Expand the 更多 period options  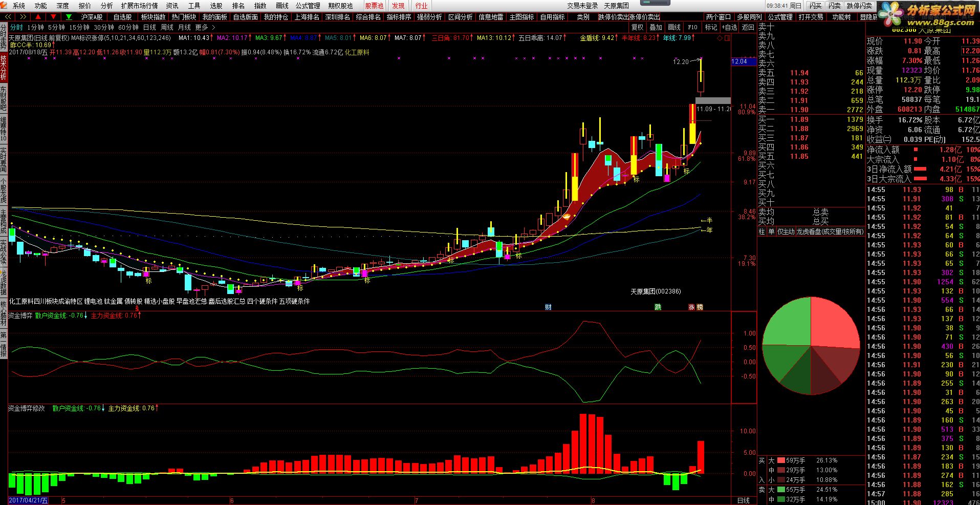point(205,27)
